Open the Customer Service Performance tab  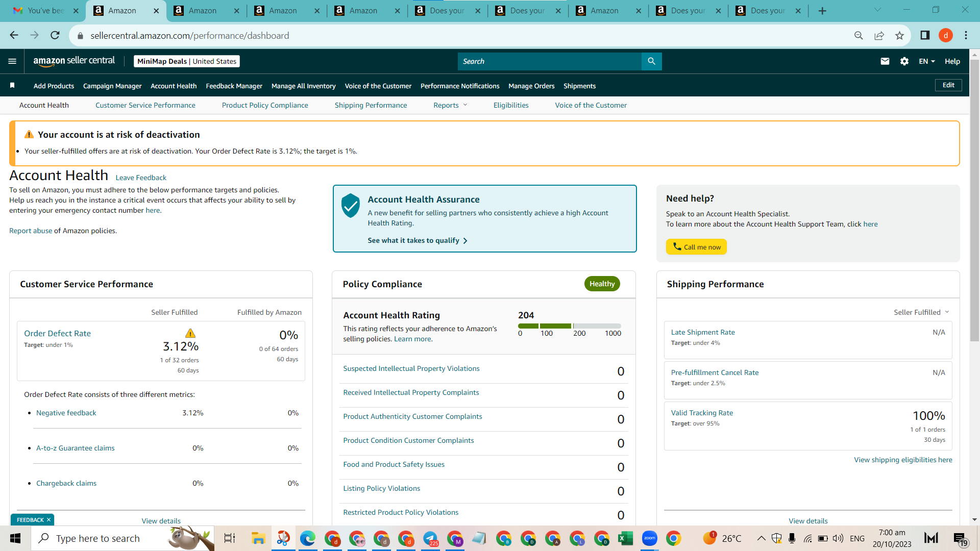tap(145, 105)
